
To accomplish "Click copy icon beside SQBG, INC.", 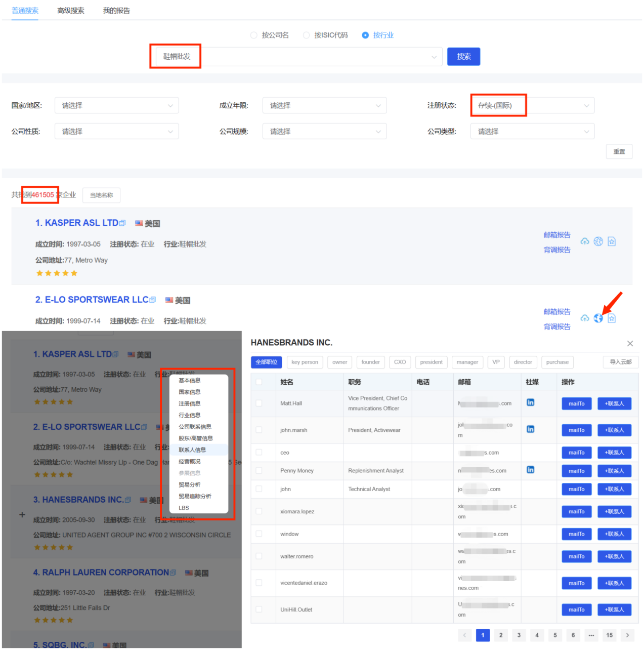I will point(91,645).
